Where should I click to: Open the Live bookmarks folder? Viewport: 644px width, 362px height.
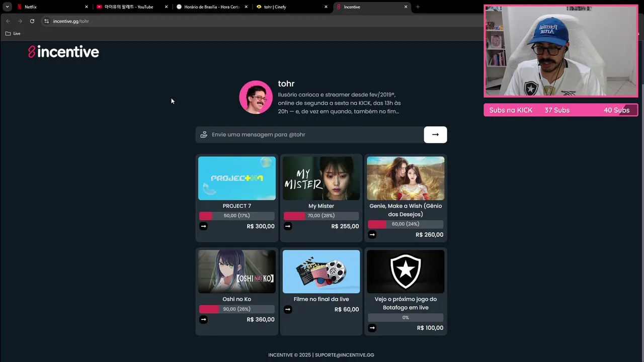tap(13, 34)
